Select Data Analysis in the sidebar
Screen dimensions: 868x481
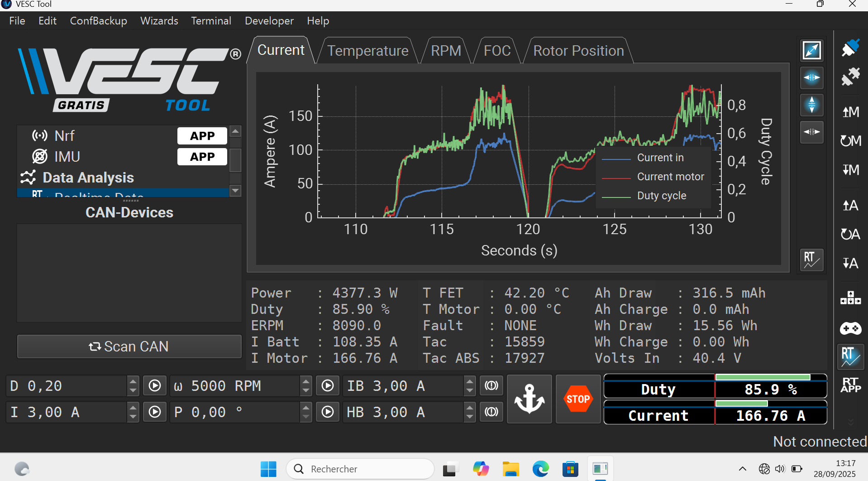click(88, 178)
